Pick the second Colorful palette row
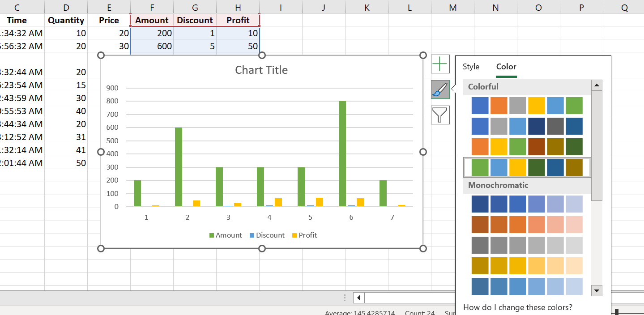 point(527,126)
